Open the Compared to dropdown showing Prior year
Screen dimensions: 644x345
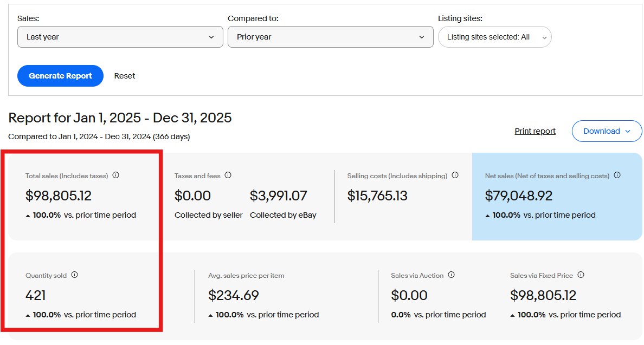click(x=331, y=37)
